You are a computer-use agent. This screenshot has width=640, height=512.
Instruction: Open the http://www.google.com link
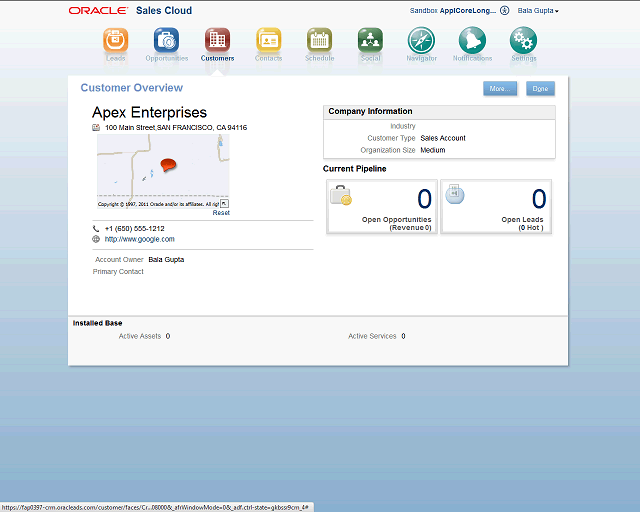(140, 239)
